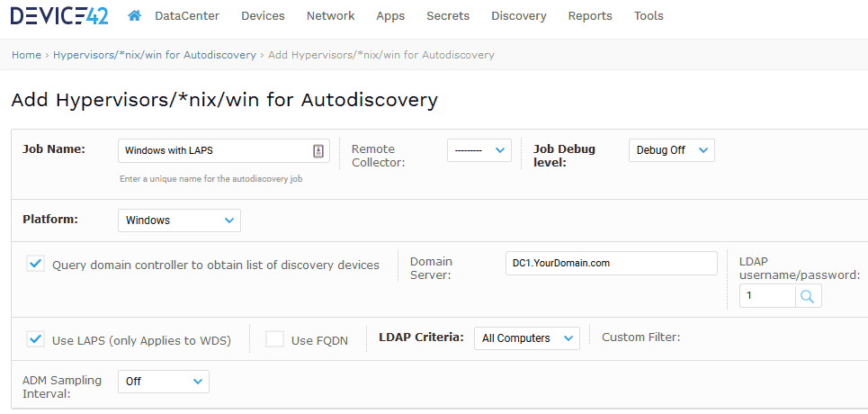Click the contact icon inside Job Name field
Image resolution: width=868 pixels, height=414 pixels.
(x=318, y=150)
